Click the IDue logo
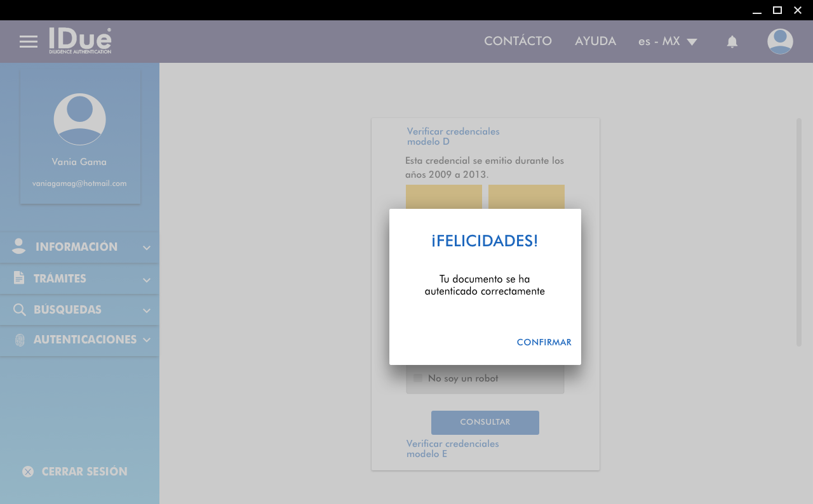 80,41
